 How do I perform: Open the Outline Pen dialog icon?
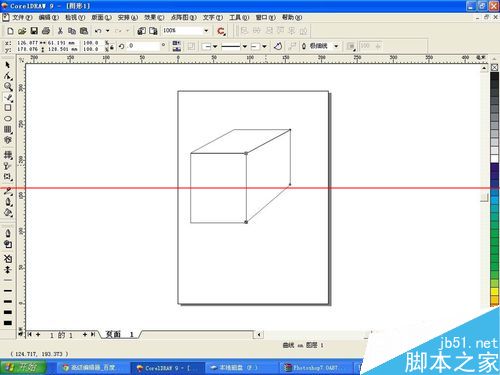[8, 233]
